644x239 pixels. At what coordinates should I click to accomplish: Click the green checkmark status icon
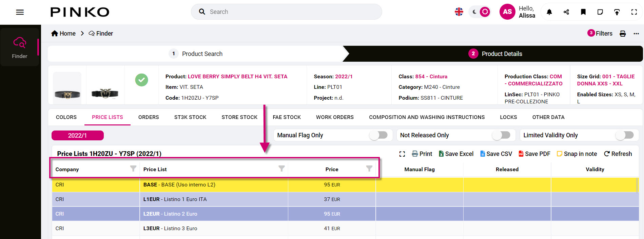pyautogui.click(x=141, y=80)
